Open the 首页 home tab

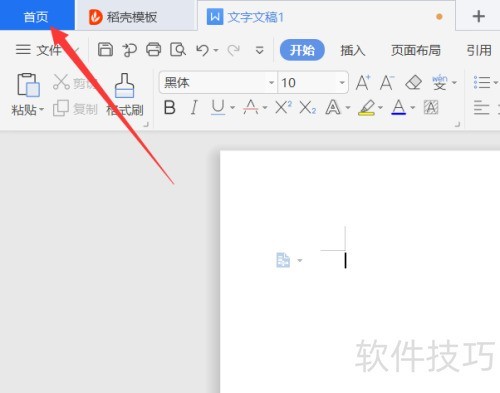(37, 15)
